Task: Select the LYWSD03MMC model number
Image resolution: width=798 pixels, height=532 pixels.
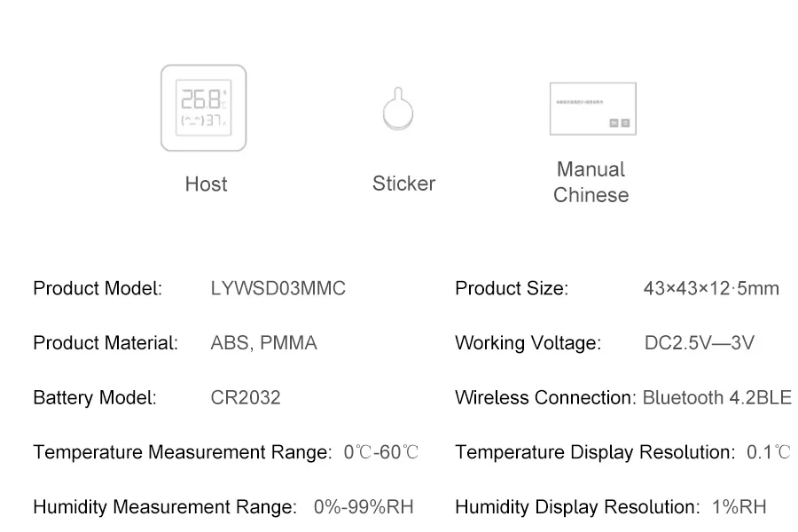Action: coord(278,288)
